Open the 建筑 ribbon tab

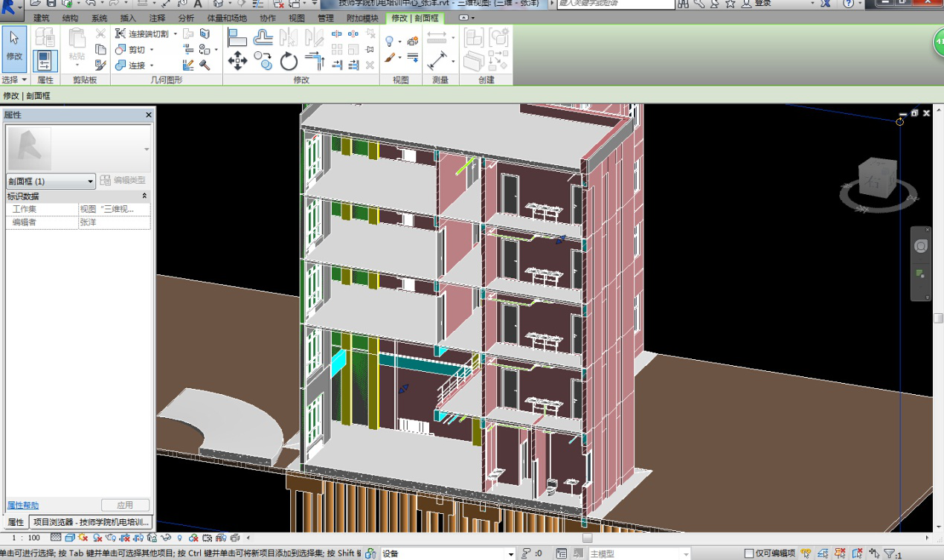coord(42,18)
